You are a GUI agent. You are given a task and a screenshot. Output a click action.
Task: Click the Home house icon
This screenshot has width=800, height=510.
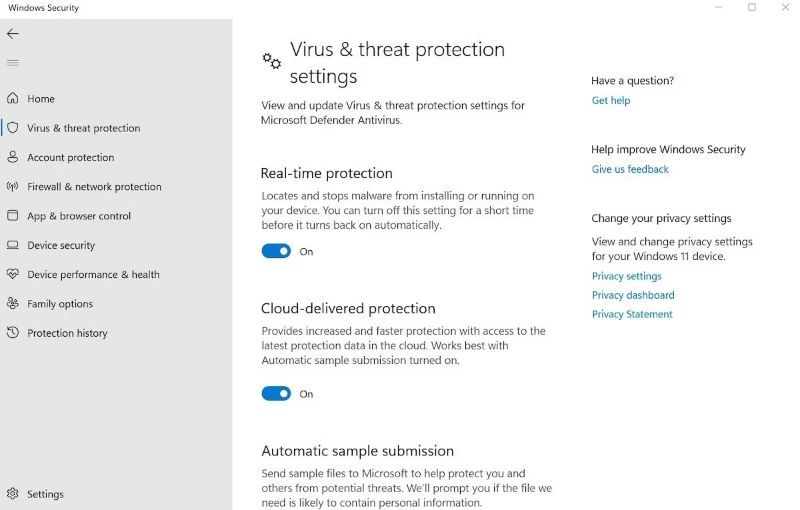[x=13, y=99]
